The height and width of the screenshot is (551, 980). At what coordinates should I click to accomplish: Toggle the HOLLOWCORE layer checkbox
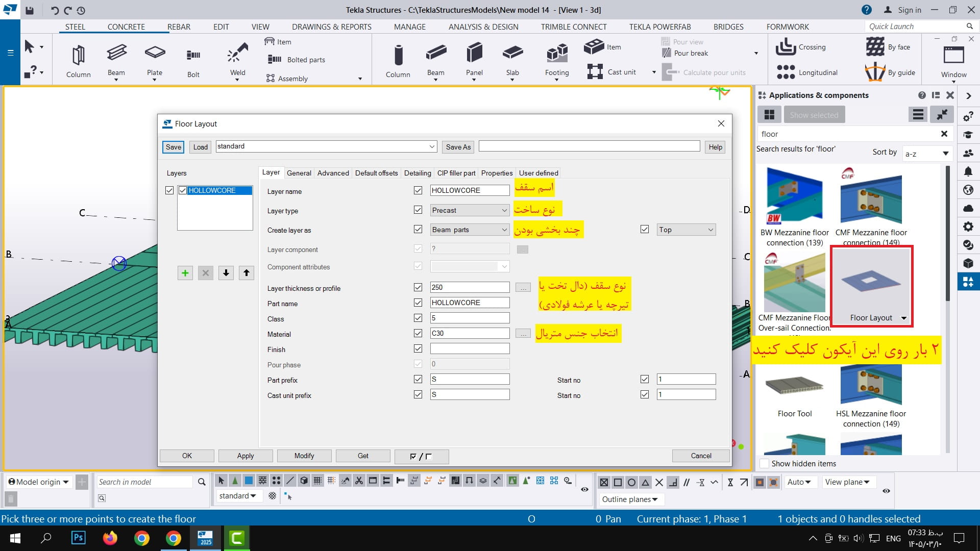coord(183,190)
